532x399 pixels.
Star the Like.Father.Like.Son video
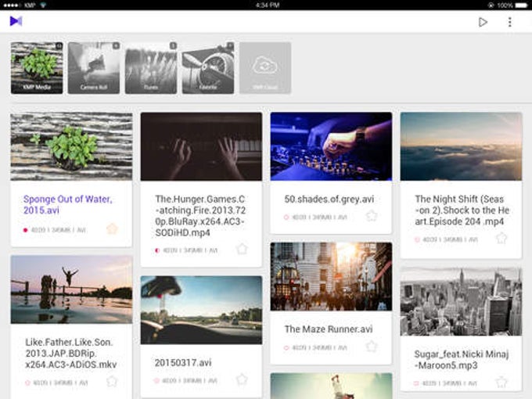[x=112, y=382]
